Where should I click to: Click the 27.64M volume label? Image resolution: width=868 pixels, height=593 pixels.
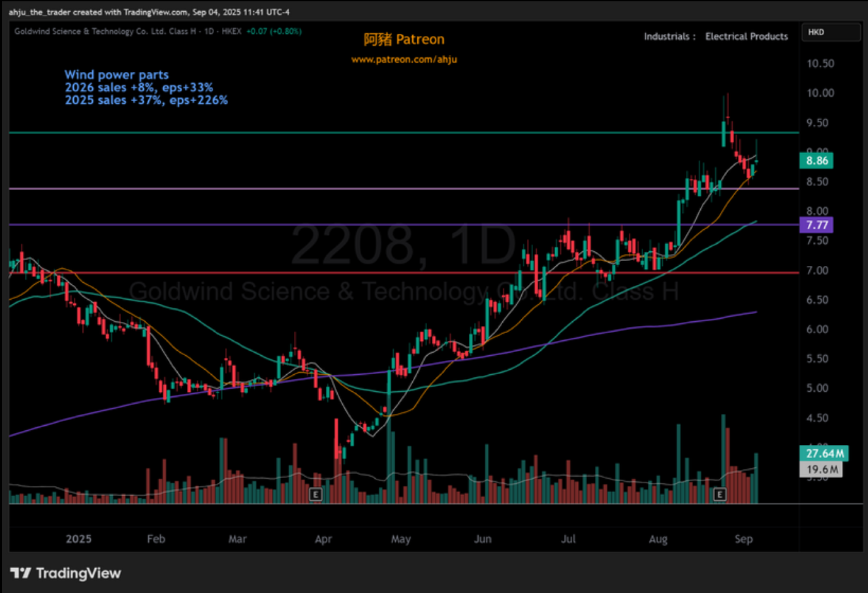pos(824,453)
